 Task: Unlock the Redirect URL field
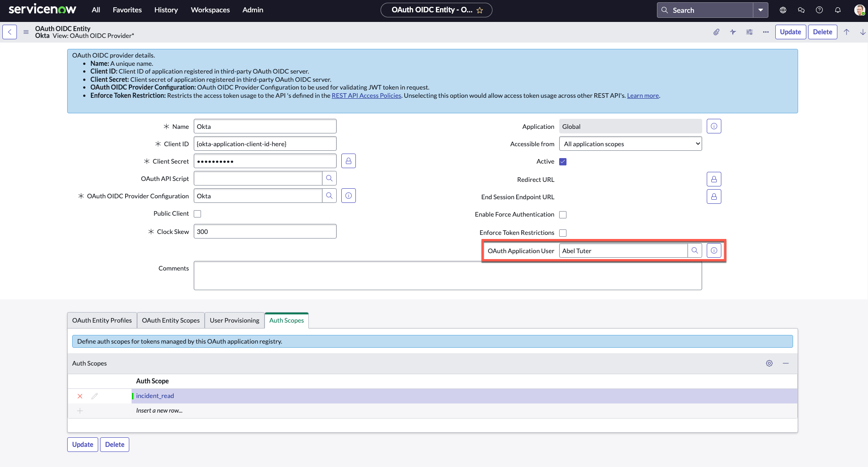tap(714, 179)
